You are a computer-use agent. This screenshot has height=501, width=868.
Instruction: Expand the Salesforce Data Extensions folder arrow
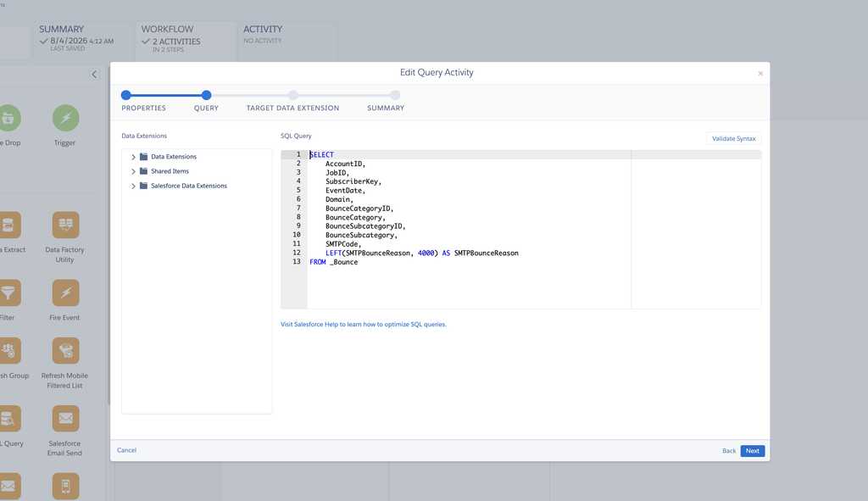click(133, 186)
